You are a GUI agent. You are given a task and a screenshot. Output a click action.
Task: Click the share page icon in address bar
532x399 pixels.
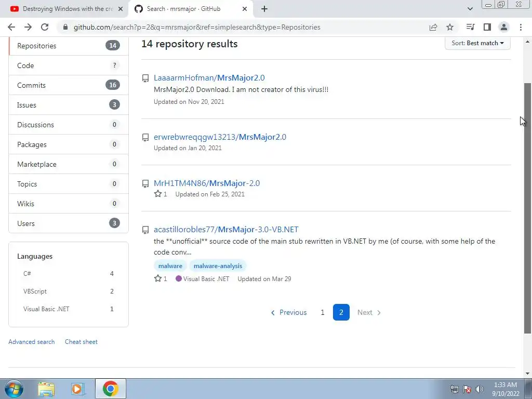[433, 27]
